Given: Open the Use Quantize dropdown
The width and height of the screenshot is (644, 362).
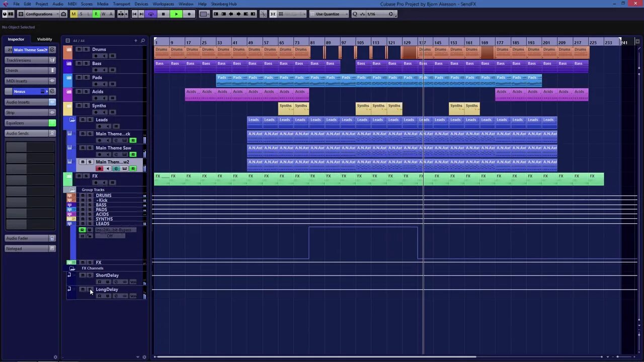Looking at the screenshot, I should [330, 14].
